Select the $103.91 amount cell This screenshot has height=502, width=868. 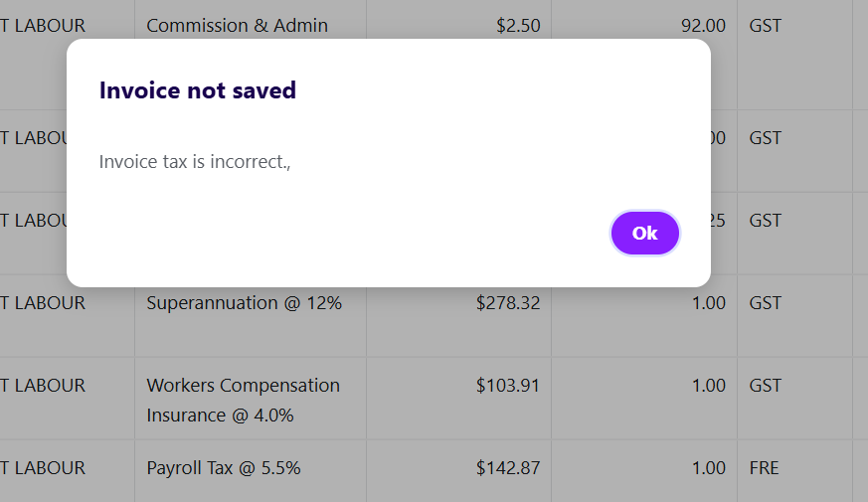(507, 386)
